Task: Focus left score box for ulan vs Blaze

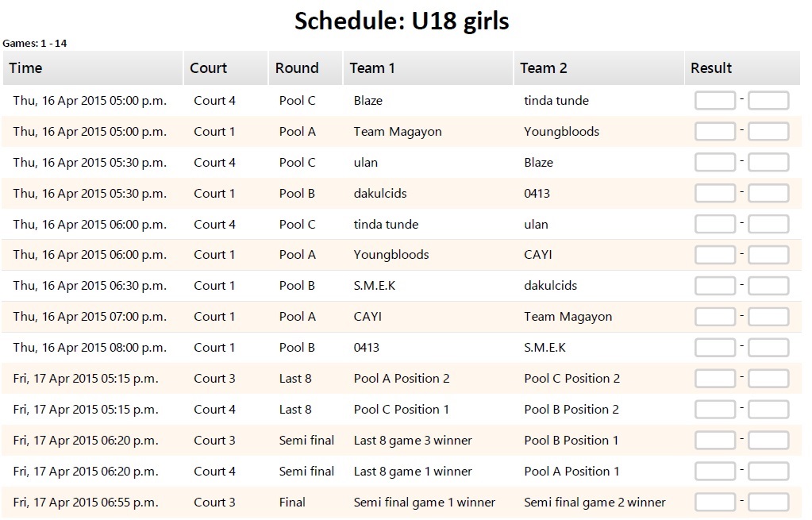Action: [715, 163]
